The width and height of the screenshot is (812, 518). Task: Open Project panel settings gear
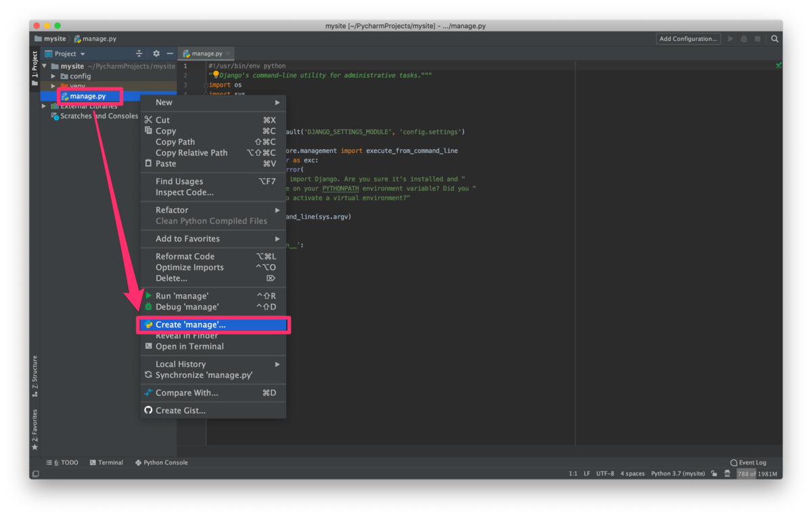coord(156,53)
